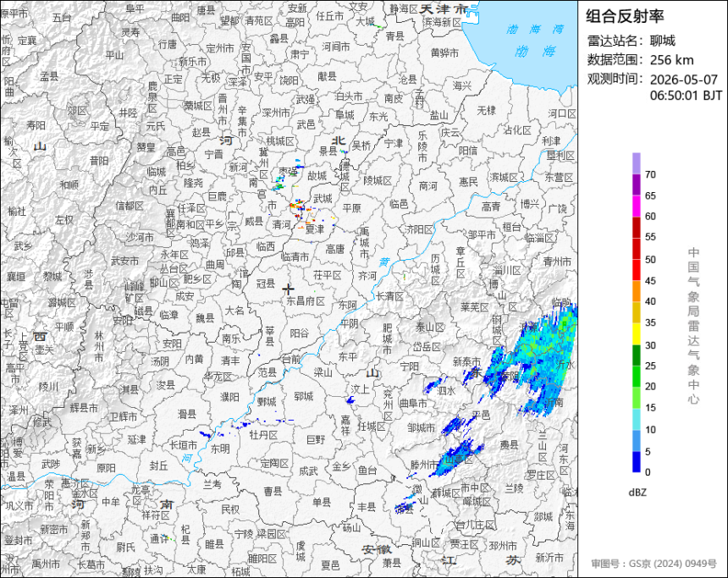Click the blue echo patch over 山亭区
This screenshot has width=728, height=578.
(x=456, y=458)
